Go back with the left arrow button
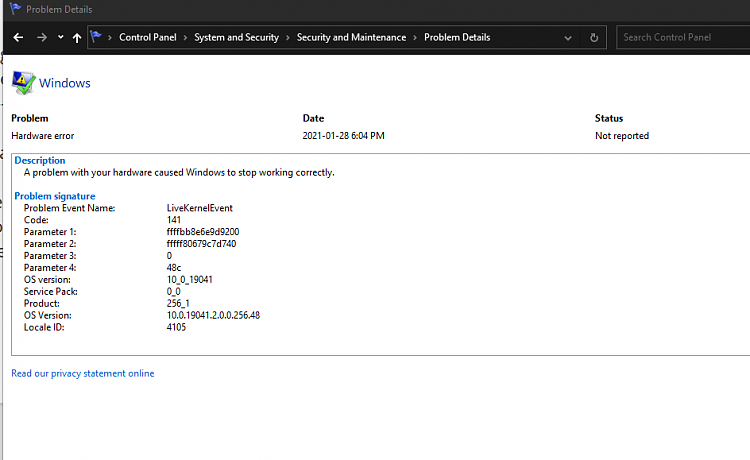The height and width of the screenshot is (460, 750). [18, 37]
